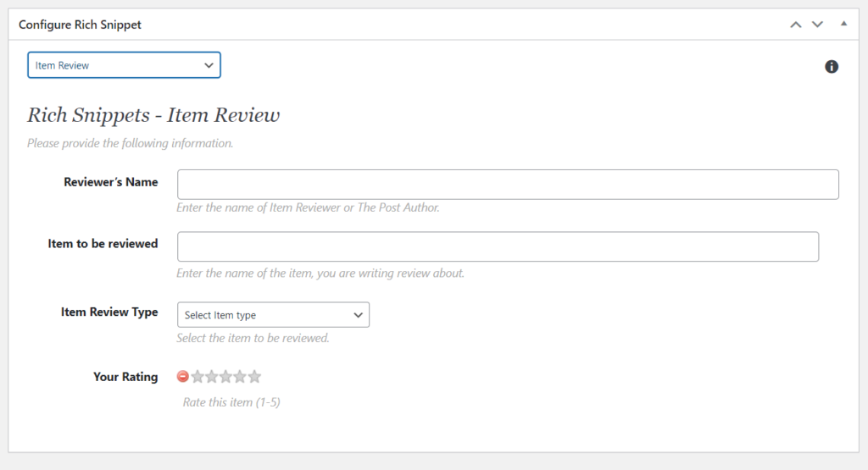Collapse the Configure Rich Snippet panel
Viewport: 868px width, 470px height.
843,24
